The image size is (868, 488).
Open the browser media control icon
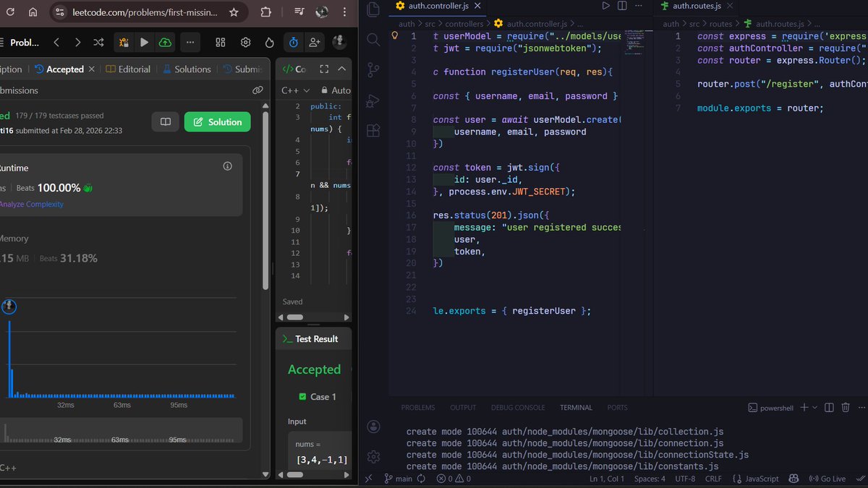tap(298, 12)
